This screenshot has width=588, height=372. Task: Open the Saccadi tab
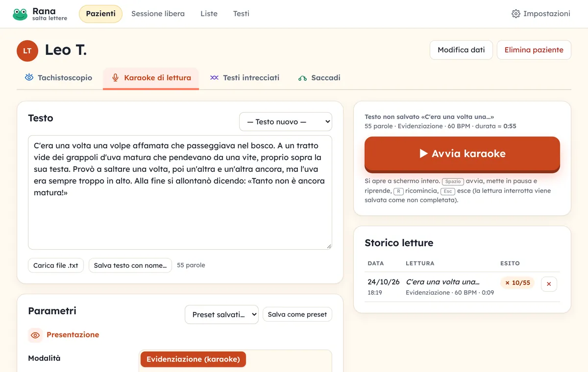(319, 77)
